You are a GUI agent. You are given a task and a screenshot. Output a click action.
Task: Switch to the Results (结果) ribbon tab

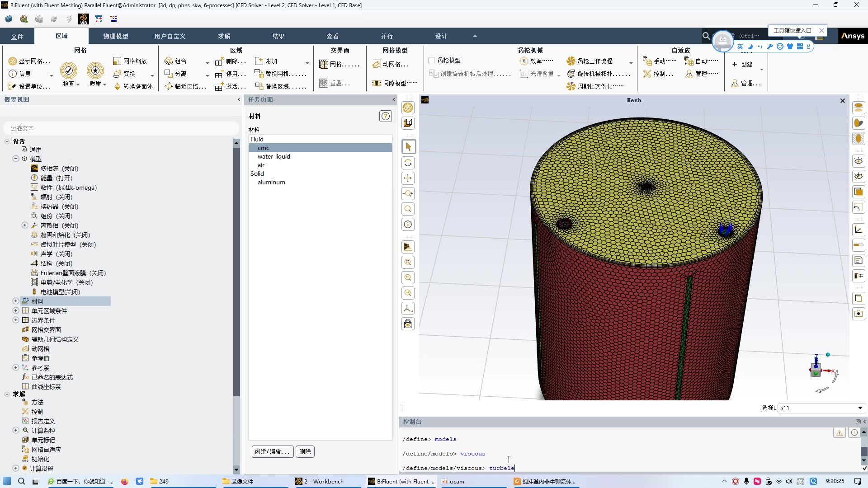278,36
